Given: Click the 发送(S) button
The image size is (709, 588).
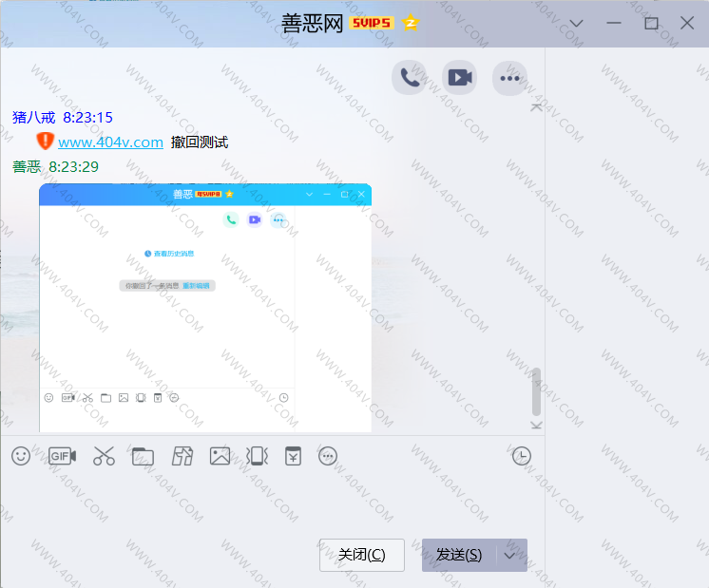Looking at the screenshot, I should tap(459, 555).
